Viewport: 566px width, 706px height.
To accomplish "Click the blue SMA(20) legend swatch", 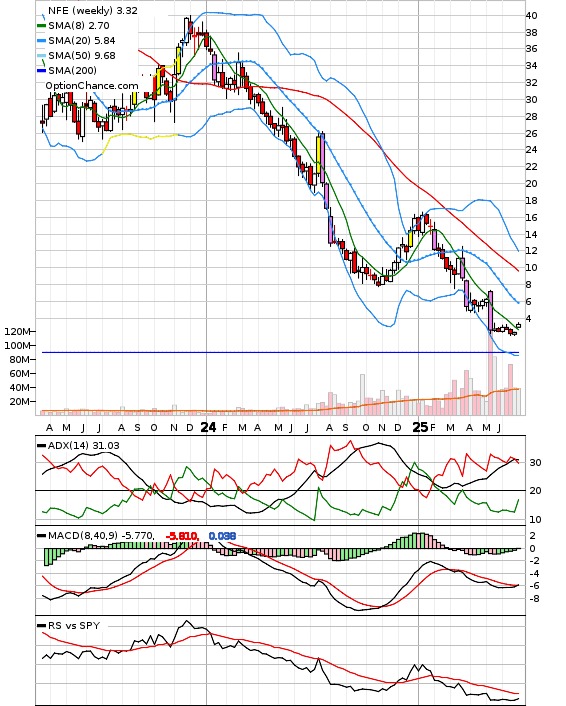I will click(41, 41).
